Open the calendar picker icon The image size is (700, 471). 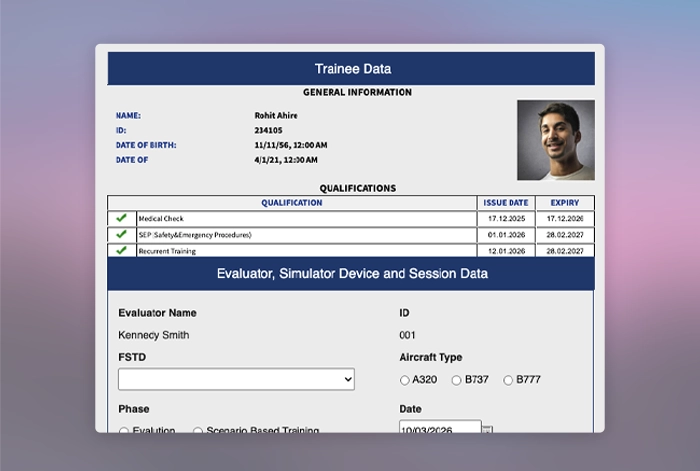(487, 429)
